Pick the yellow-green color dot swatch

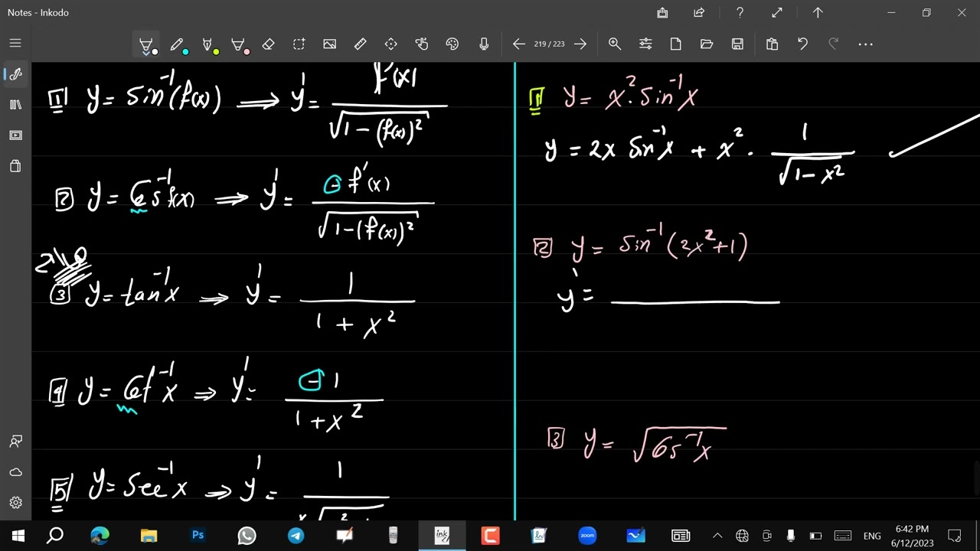point(216,51)
